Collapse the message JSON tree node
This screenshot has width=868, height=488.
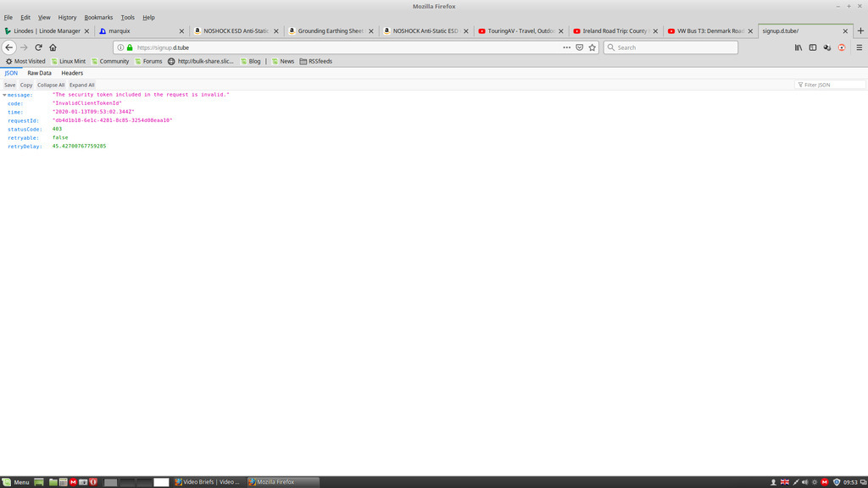coord(4,95)
